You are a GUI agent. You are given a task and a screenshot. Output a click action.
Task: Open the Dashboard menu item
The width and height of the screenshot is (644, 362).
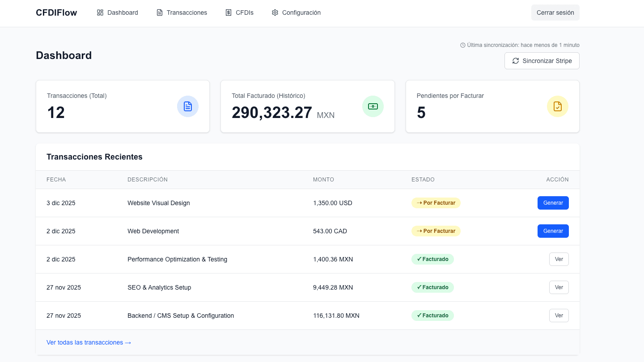(117, 13)
